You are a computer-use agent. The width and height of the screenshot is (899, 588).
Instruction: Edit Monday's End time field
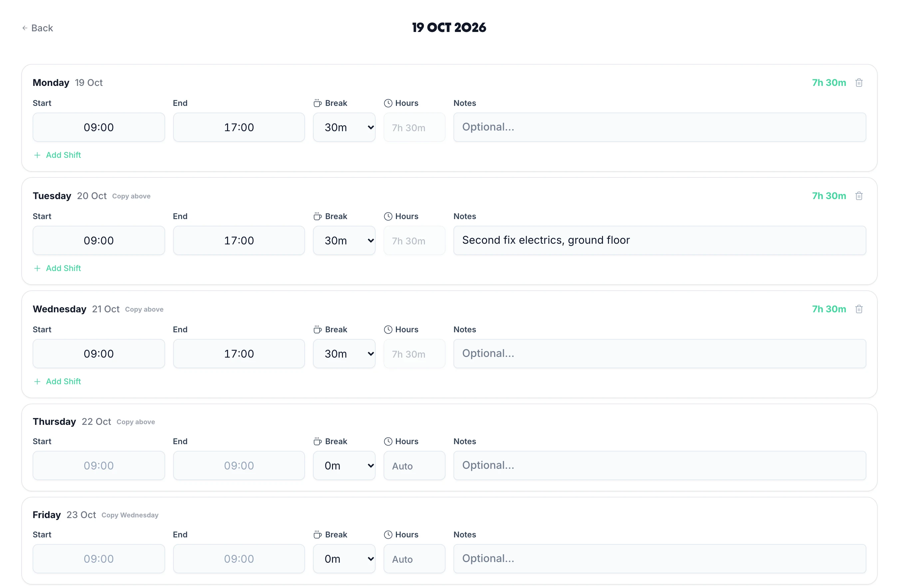(x=239, y=127)
